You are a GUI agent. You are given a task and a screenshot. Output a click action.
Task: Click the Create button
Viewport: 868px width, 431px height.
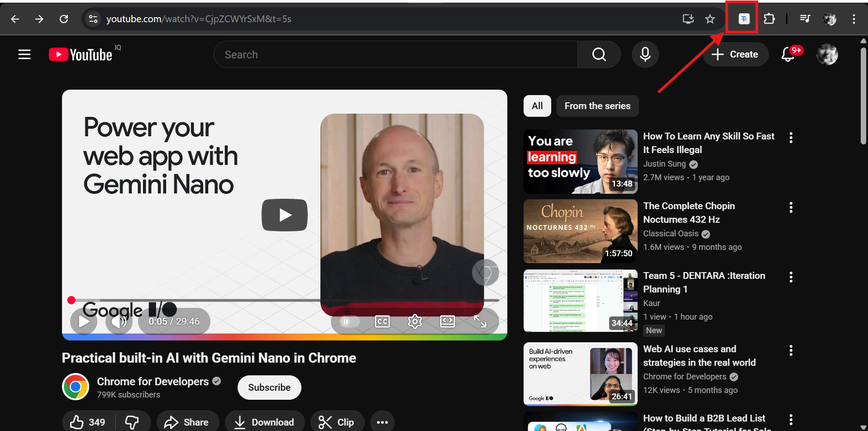pos(735,54)
